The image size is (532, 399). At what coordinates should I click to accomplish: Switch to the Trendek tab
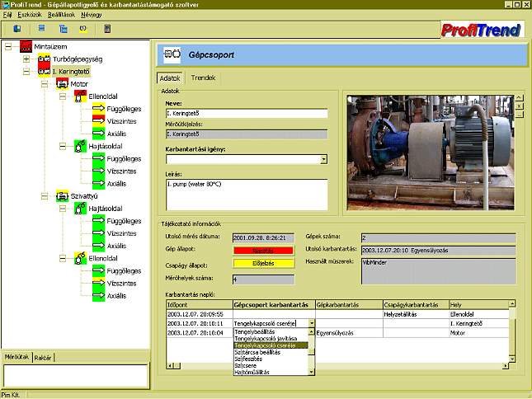click(203, 77)
